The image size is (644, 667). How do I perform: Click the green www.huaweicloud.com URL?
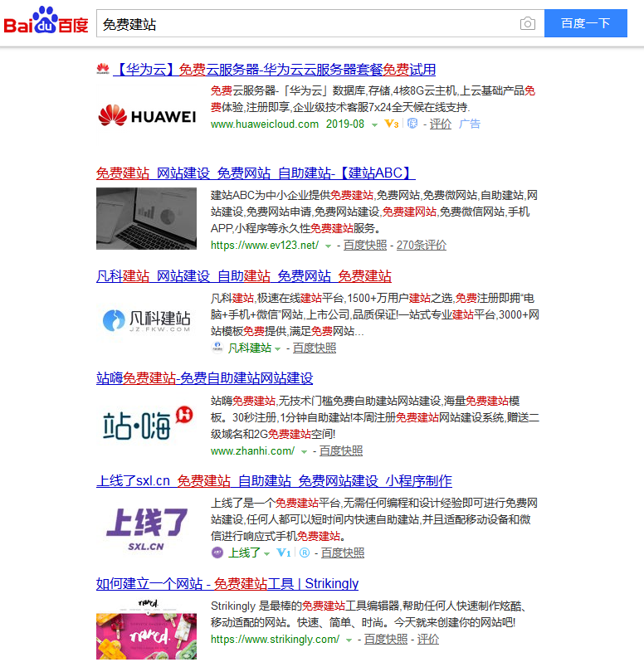pyautogui.click(x=265, y=124)
